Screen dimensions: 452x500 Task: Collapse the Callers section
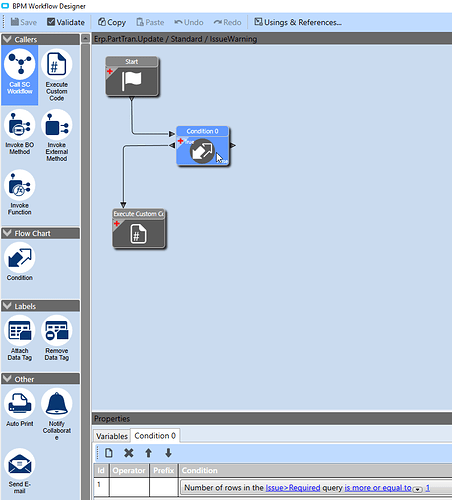[7, 39]
